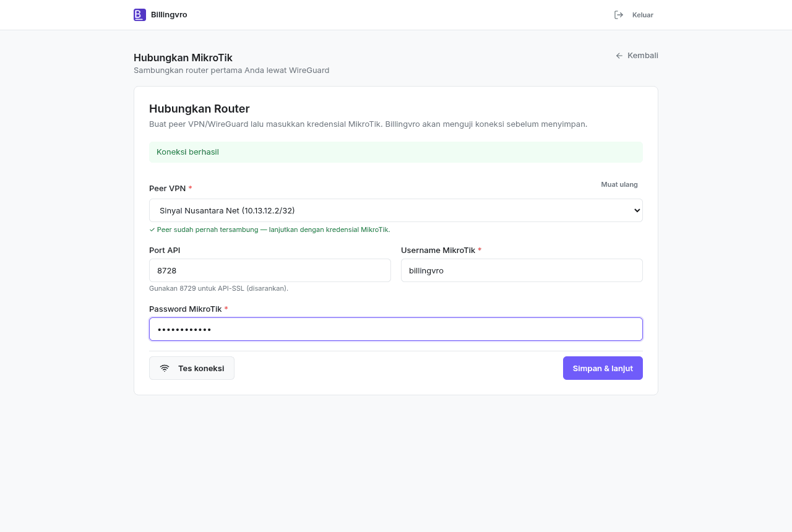Click the "Hubungkan MikroTik" page title
The height and width of the screenshot is (532, 792).
[183, 58]
